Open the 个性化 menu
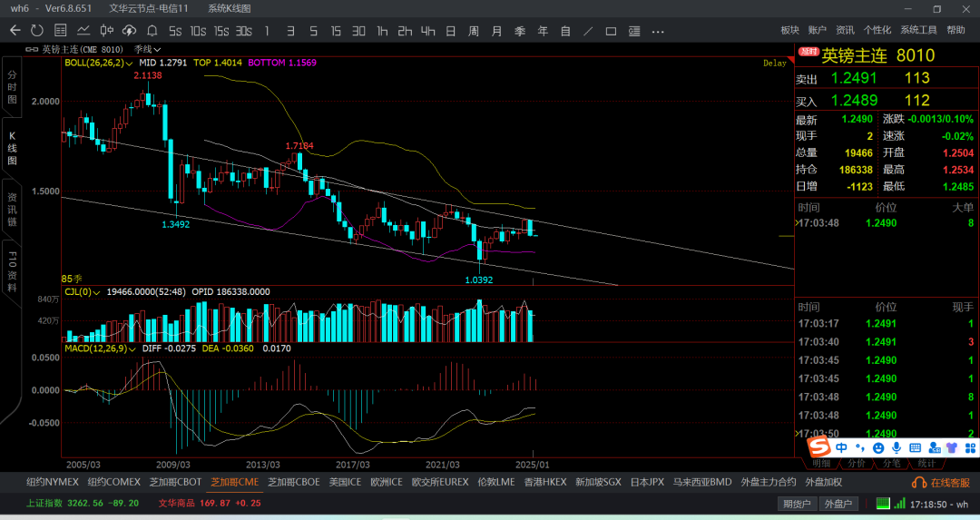This screenshot has width=980, height=520. click(x=877, y=30)
